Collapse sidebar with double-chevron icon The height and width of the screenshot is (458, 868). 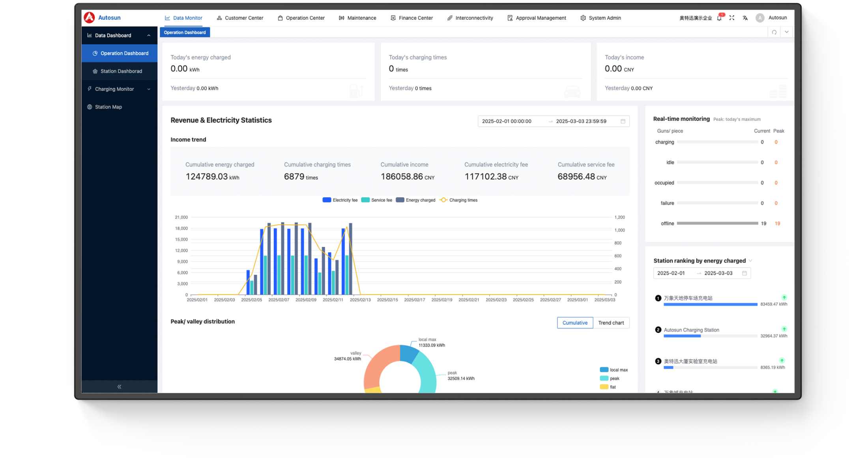click(119, 387)
